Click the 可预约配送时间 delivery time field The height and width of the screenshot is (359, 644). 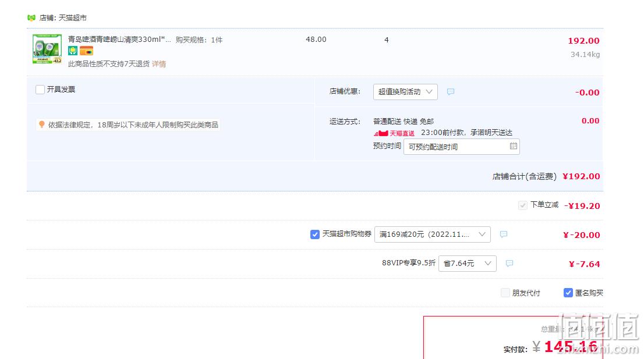tap(462, 147)
